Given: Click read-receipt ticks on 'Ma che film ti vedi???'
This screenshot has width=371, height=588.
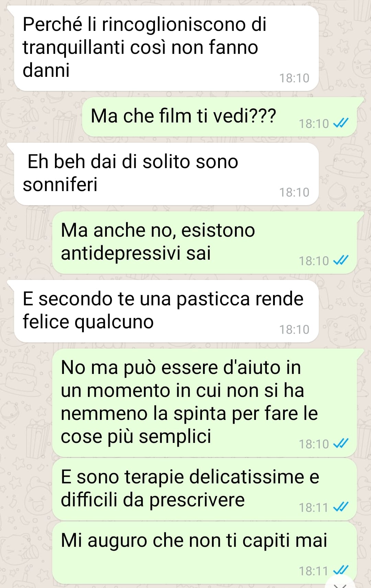Looking at the screenshot, I should coord(341,123).
